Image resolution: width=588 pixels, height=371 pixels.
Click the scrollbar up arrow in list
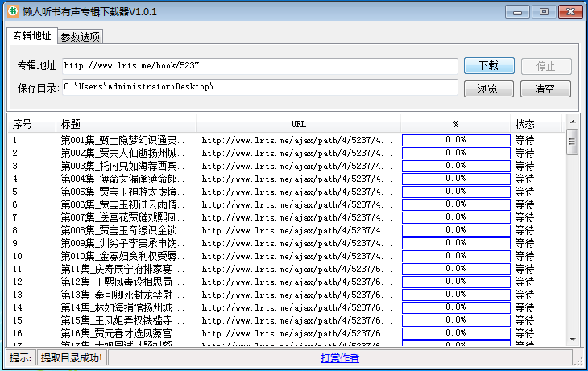click(x=572, y=135)
